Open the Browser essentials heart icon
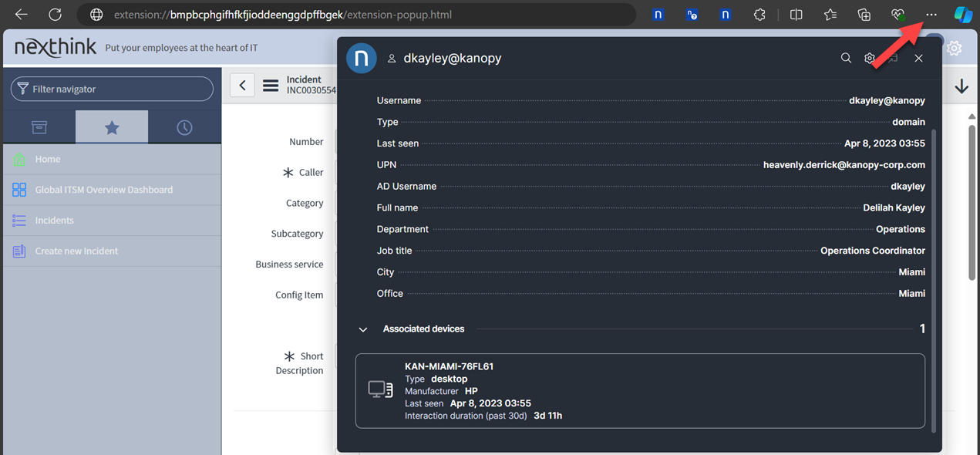Screen dimensions: 980x455 897,15
